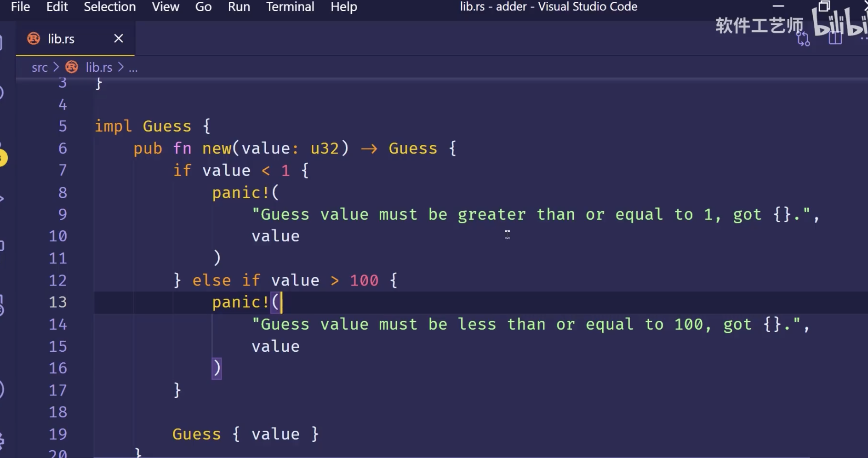The image size is (868, 458).
Task: Click the Open Changes compare icon
Action: point(803,39)
